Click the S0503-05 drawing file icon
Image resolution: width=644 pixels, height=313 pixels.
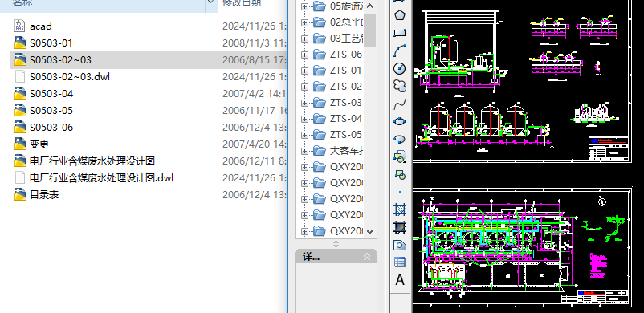[21, 110]
